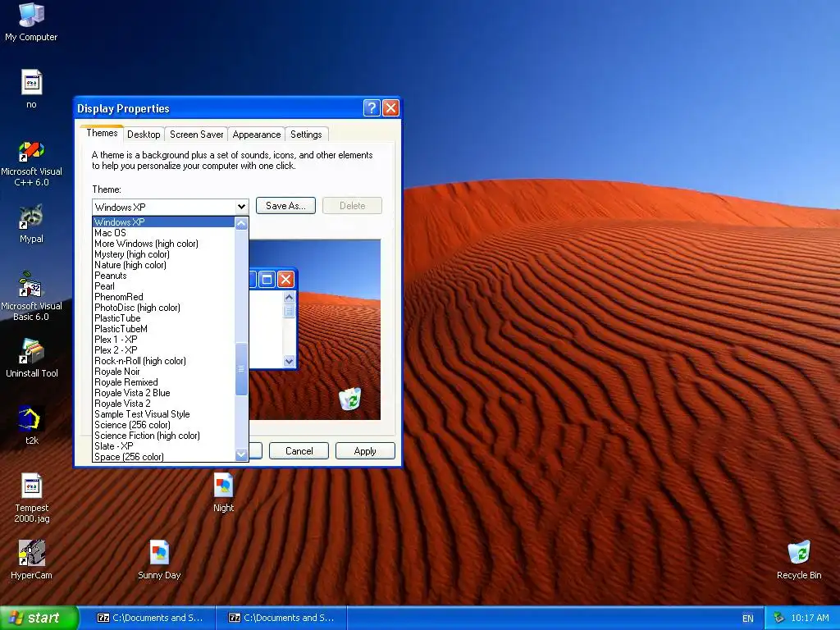Click the EN language indicator in taskbar
The image size is (840, 630).
click(748, 619)
